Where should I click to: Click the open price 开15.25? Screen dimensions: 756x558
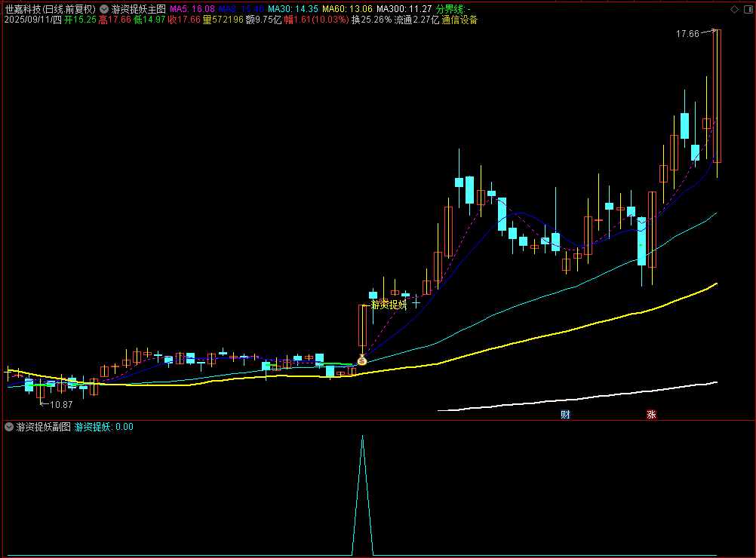point(80,20)
